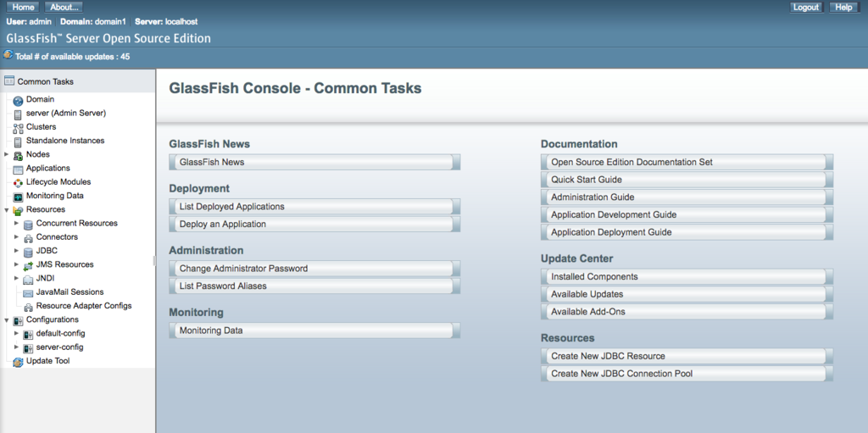This screenshot has height=433, width=868.
Task: Expand the server-config node
Action: pyautogui.click(x=17, y=347)
